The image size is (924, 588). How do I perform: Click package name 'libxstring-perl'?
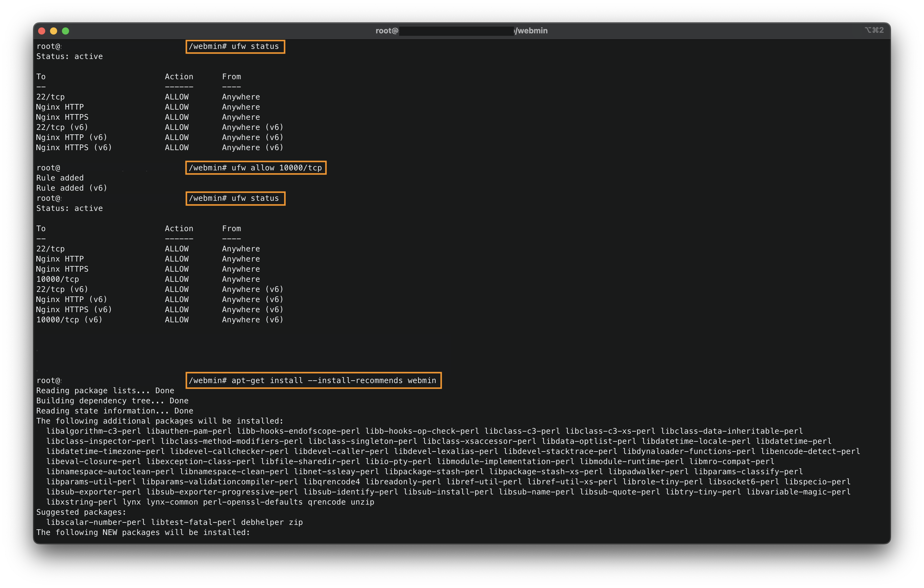coord(82,502)
